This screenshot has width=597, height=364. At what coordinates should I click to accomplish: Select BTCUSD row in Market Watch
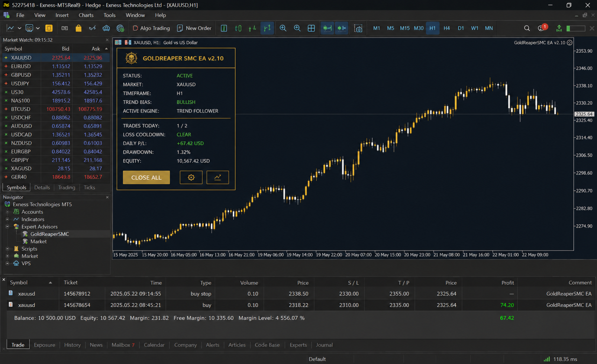point(56,109)
